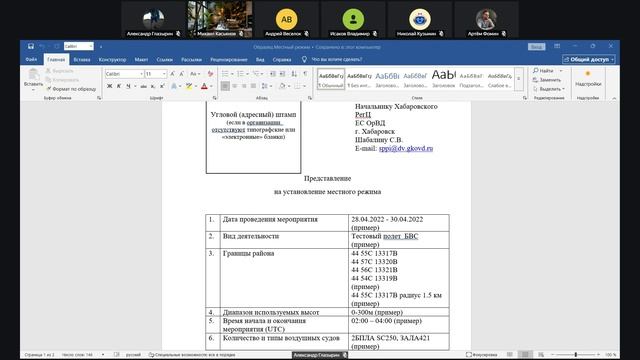Align text right in paragraph group
This screenshot has width=640, height=360.
point(244,86)
